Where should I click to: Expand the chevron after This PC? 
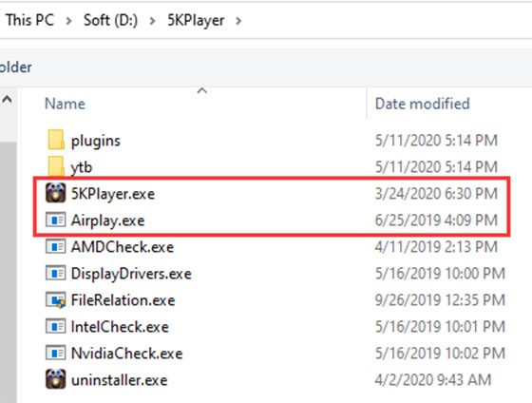(68, 21)
